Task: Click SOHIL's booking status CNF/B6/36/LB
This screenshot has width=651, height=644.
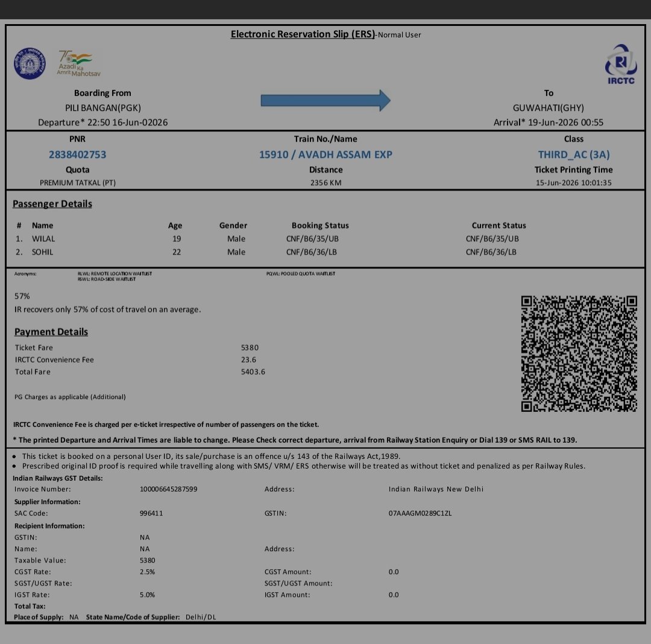Action: (312, 252)
